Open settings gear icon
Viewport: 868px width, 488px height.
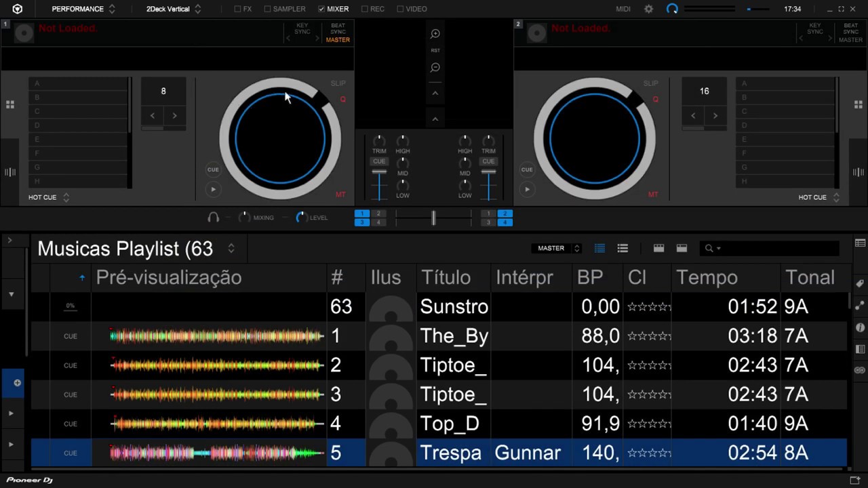pos(649,9)
